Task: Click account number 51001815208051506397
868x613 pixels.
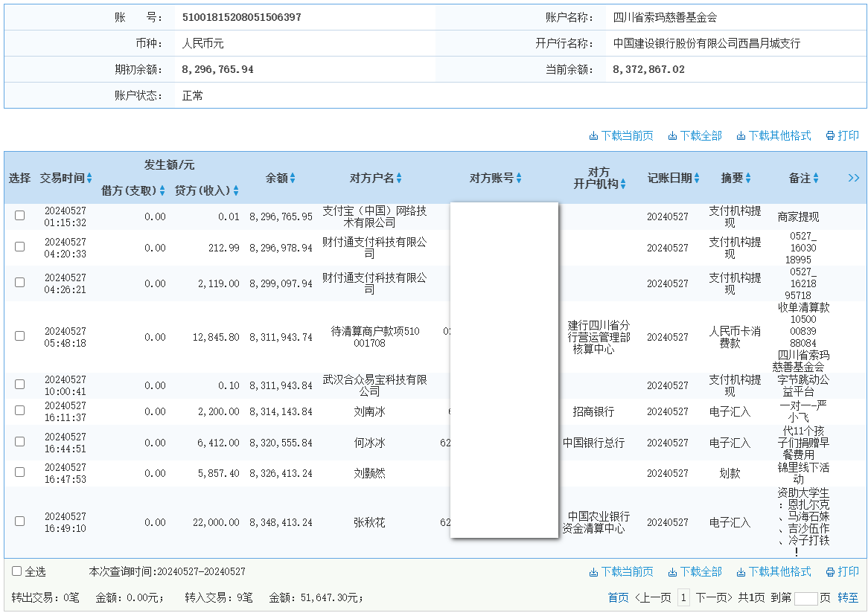Action: pyautogui.click(x=242, y=17)
